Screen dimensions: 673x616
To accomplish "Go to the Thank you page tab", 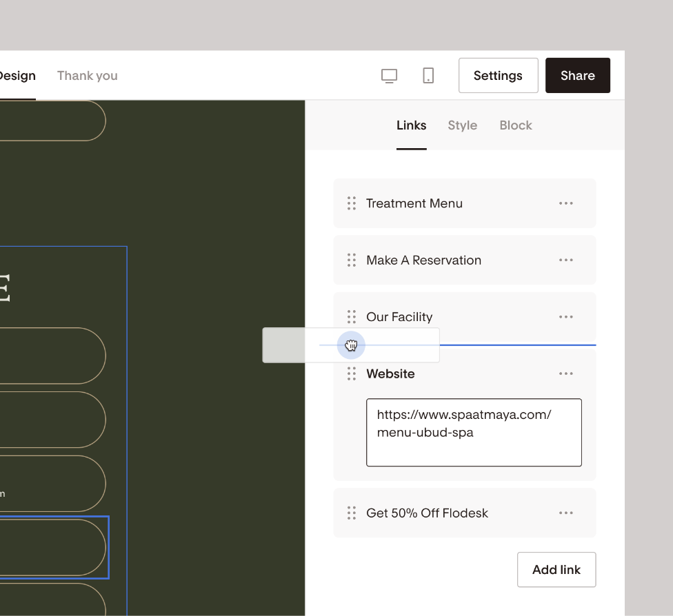I will (87, 76).
